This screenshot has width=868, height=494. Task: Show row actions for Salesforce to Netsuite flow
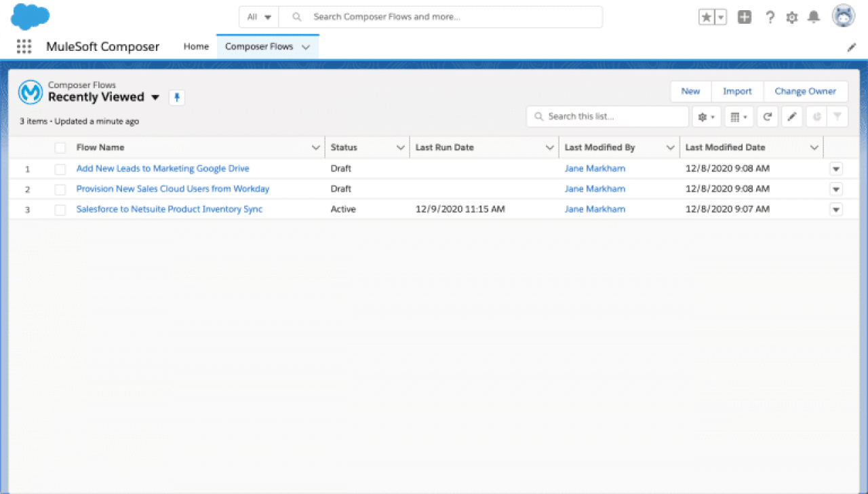pyautogui.click(x=836, y=210)
